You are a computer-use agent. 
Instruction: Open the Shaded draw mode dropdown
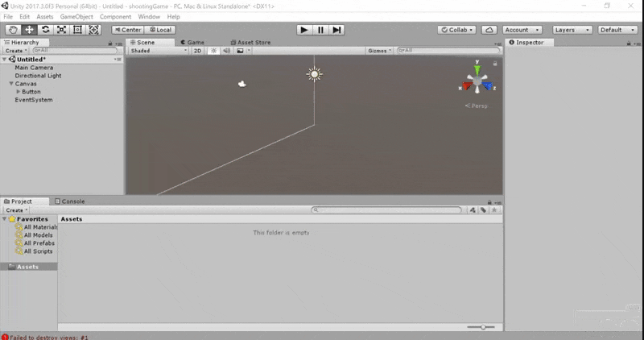coord(158,51)
